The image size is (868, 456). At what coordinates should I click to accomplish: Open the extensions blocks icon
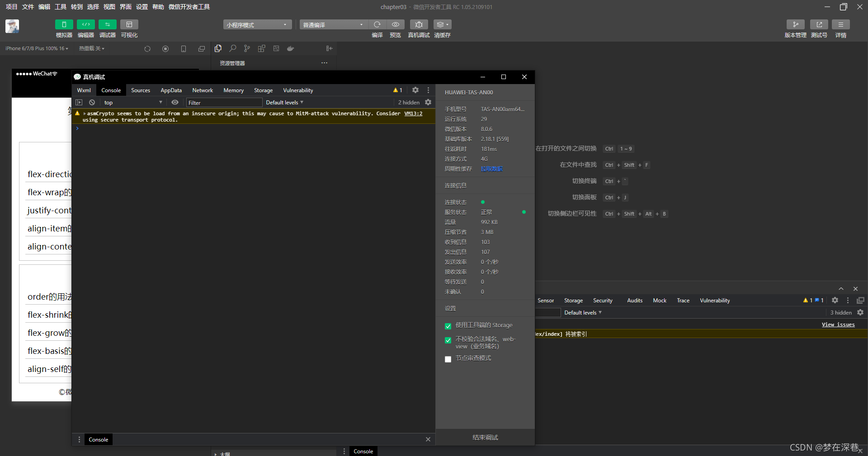pos(261,48)
